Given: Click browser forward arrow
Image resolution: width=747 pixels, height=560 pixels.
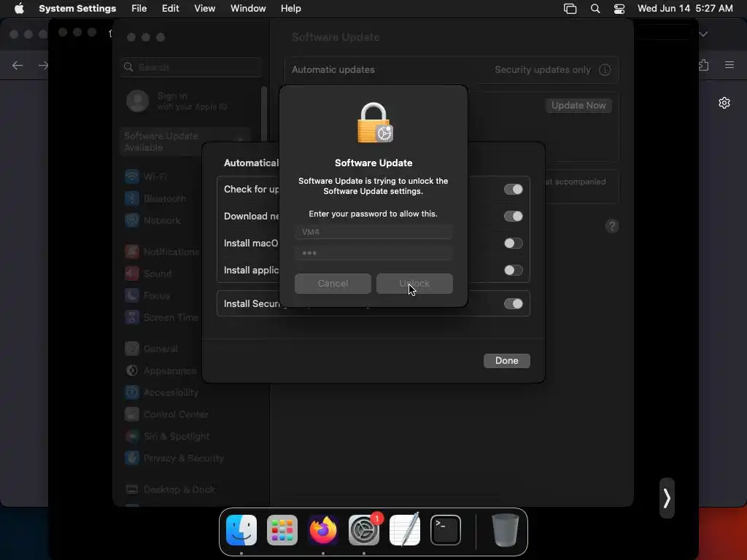Looking at the screenshot, I should pos(43,65).
